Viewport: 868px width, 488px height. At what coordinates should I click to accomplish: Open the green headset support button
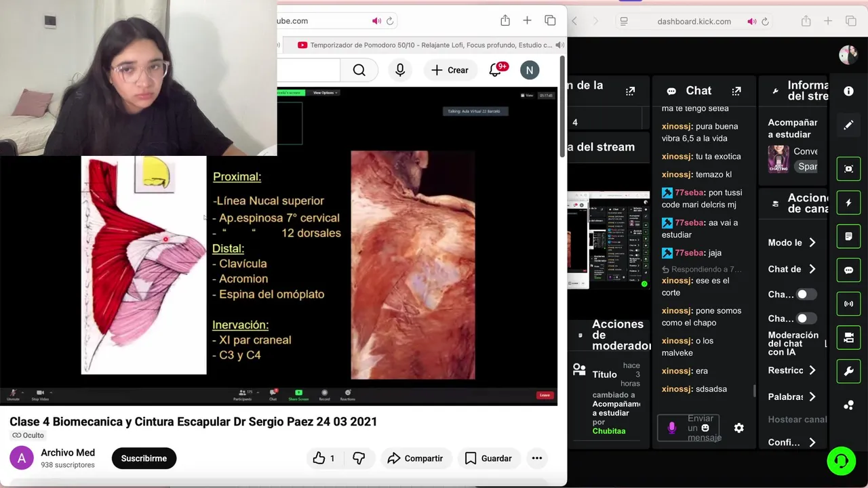coord(842,461)
